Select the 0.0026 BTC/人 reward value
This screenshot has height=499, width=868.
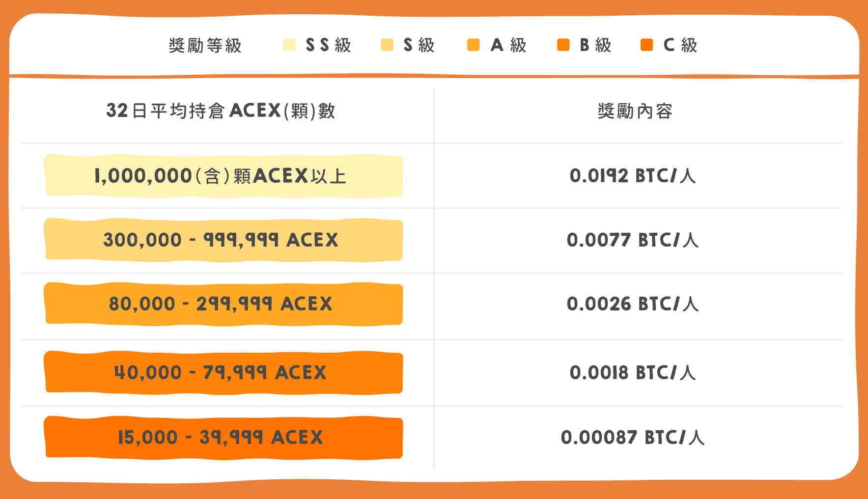click(x=633, y=304)
